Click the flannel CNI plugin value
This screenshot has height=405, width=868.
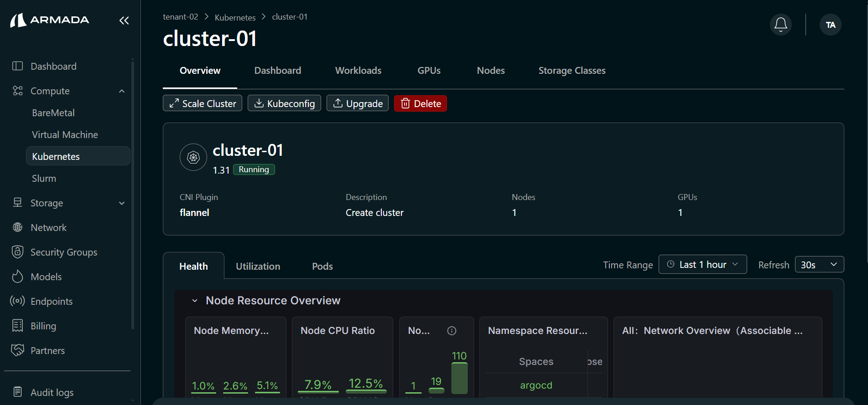pyautogui.click(x=194, y=213)
